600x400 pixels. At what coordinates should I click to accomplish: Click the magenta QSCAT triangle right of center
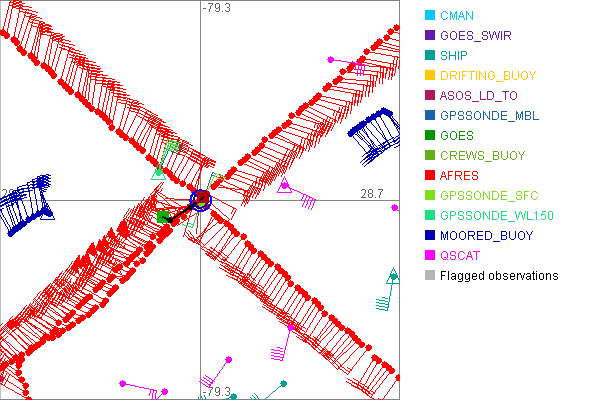point(284,187)
